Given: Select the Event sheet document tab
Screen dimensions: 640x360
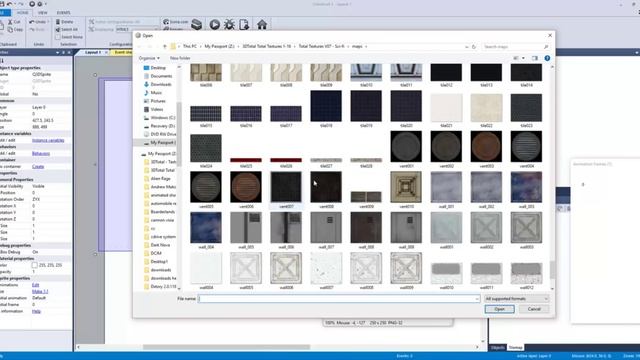Looking at the screenshot, I should [x=122, y=52].
